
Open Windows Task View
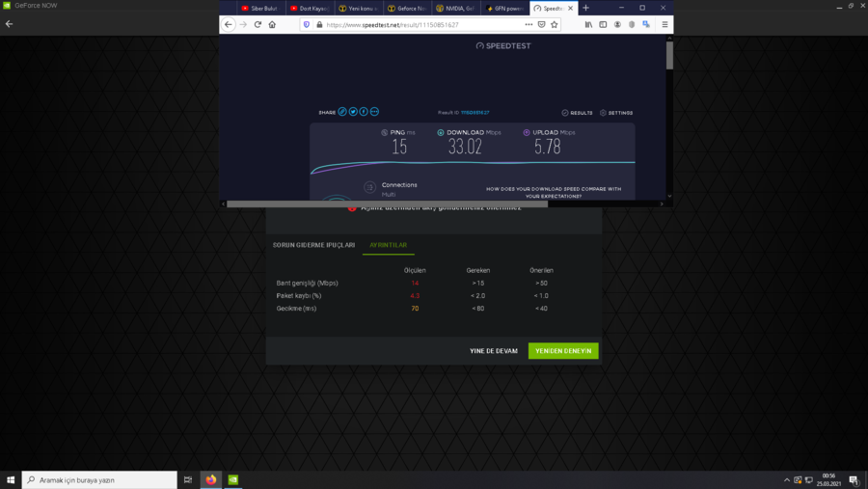[x=188, y=479]
